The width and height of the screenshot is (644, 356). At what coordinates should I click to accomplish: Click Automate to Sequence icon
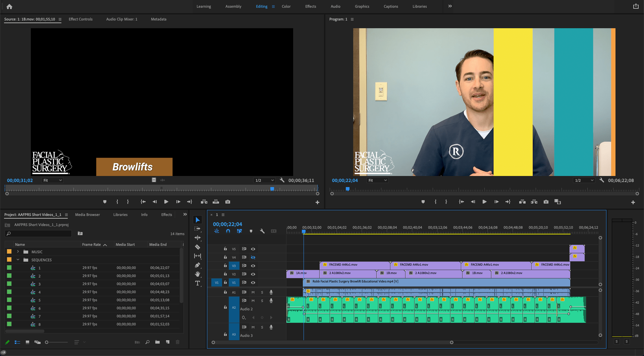tap(137, 342)
